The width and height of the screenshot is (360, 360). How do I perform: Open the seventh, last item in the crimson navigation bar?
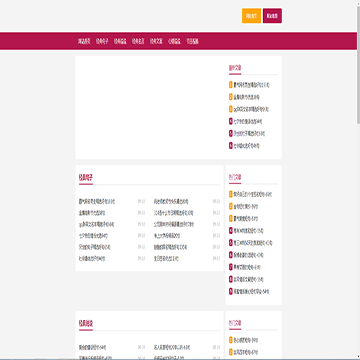tap(192, 41)
